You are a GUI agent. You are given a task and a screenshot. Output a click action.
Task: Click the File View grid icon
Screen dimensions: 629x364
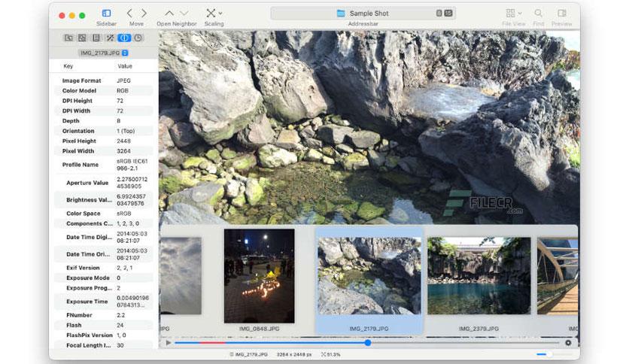(510, 14)
